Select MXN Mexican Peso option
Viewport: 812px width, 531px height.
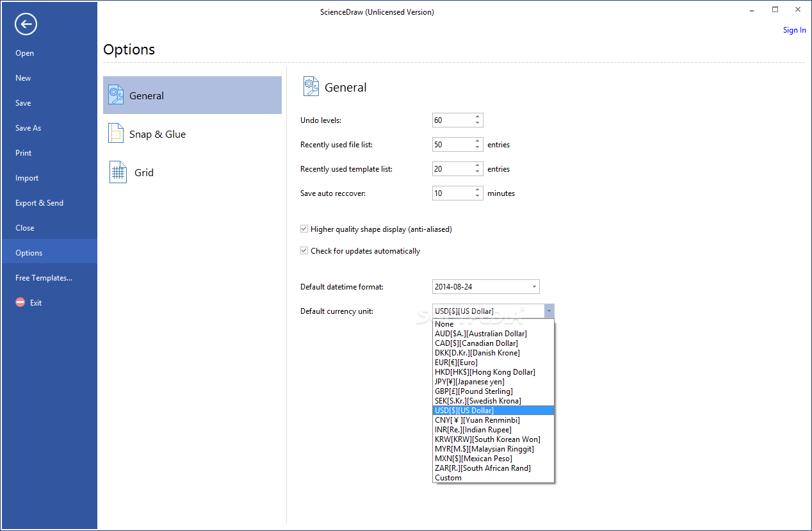pos(494,459)
